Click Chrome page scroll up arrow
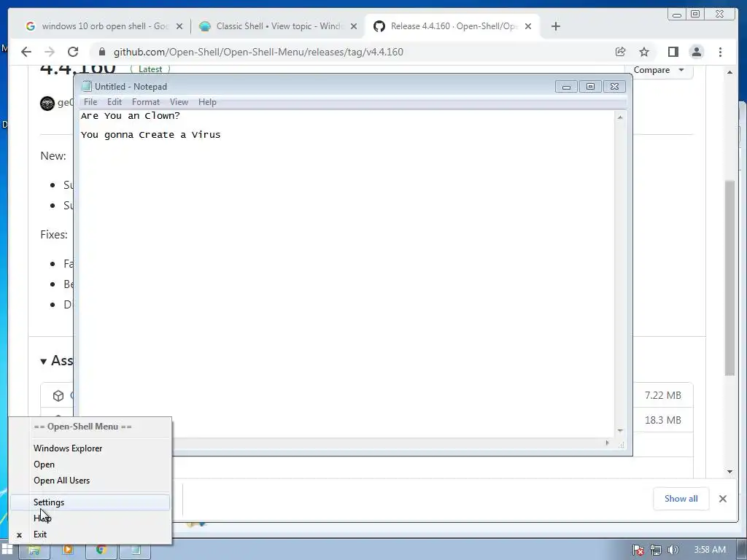747x560 pixels. point(729,72)
